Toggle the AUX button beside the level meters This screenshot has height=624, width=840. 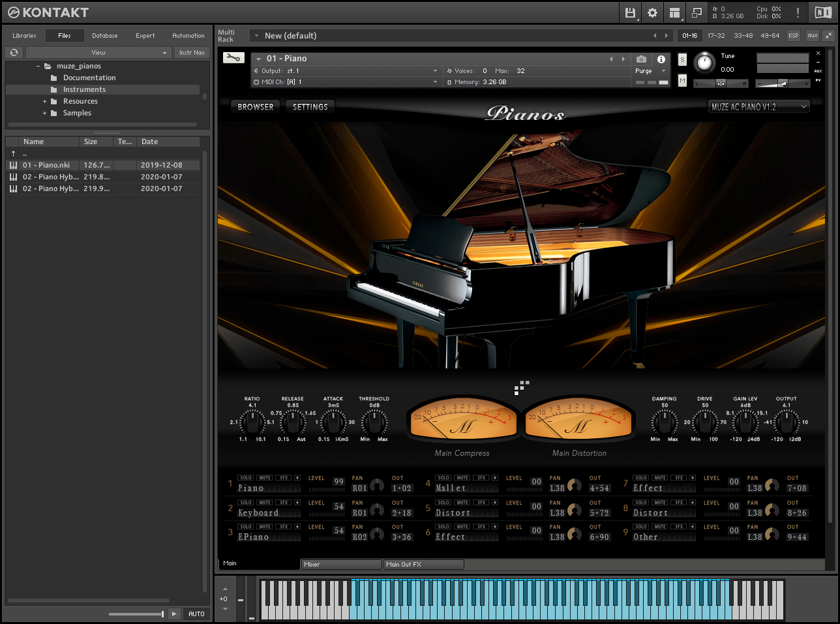(x=818, y=71)
